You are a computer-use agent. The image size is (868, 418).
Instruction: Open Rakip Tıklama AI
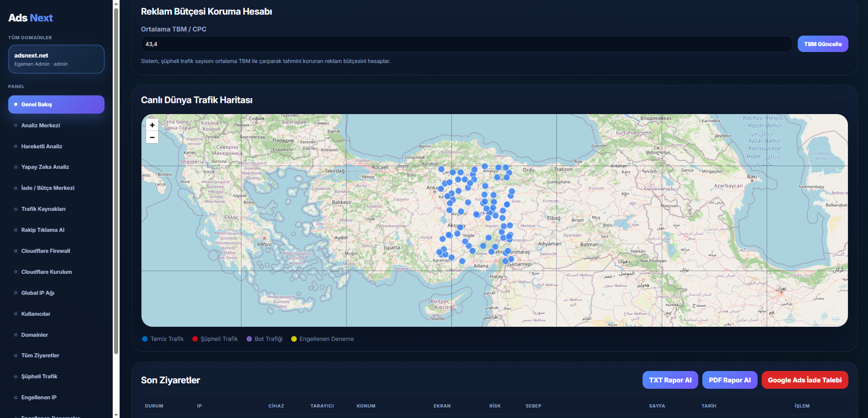click(x=56, y=230)
